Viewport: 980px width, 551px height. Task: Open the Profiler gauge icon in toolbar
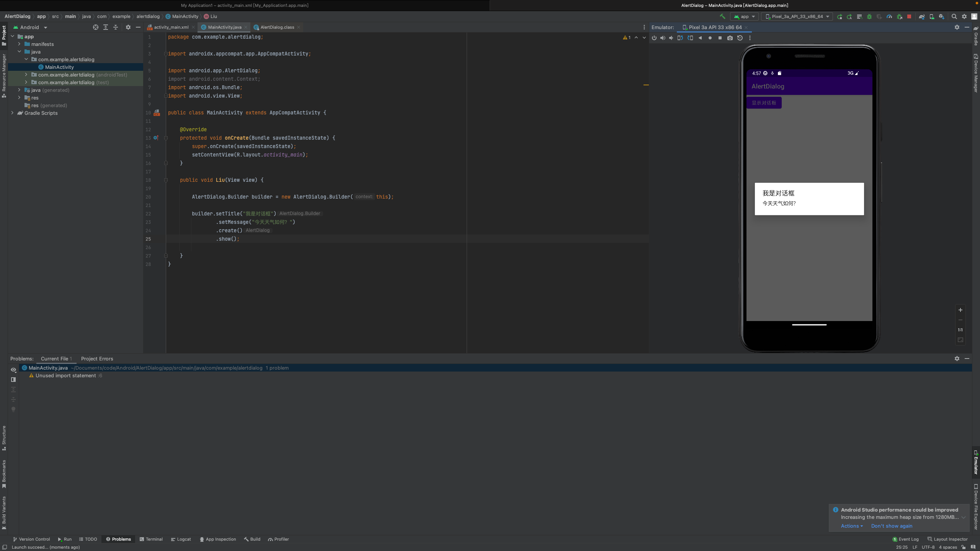point(889,16)
